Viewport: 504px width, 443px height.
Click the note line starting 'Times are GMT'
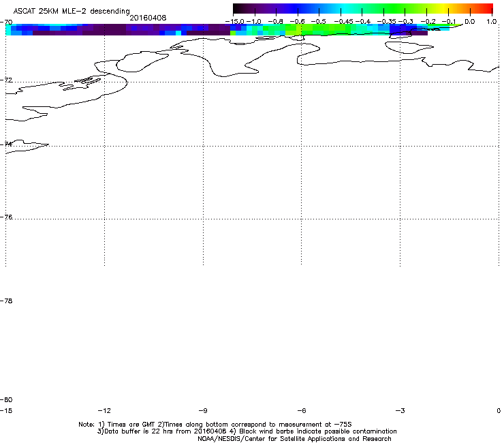(215, 425)
